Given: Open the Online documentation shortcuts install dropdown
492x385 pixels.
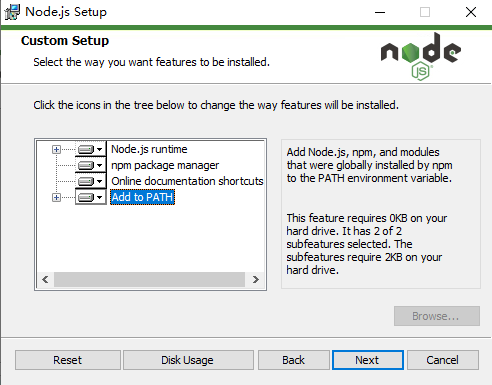Looking at the screenshot, I should [91, 181].
